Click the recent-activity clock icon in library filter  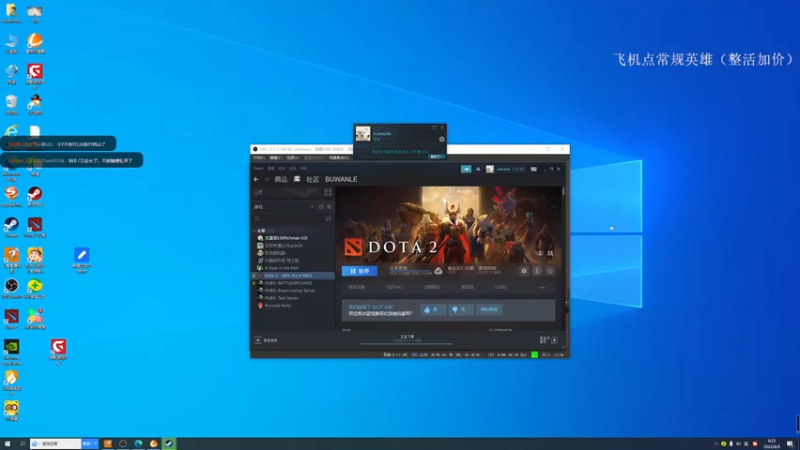tap(321, 207)
